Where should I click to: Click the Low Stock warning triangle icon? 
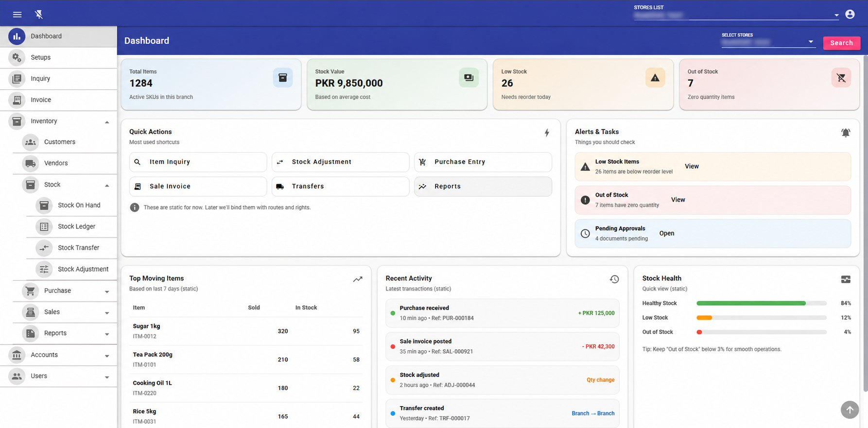pos(655,78)
